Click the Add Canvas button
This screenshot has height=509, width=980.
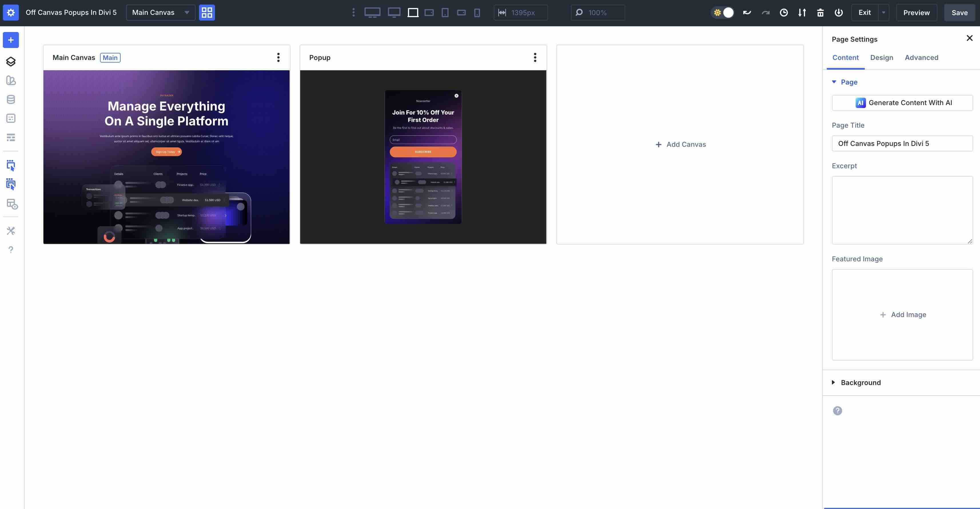(x=680, y=144)
